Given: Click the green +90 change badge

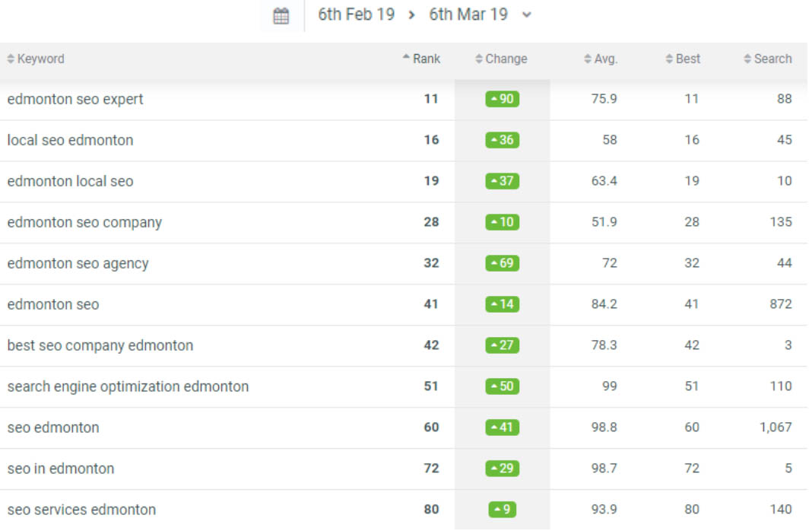Looking at the screenshot, I should click(x=503, y=99).
